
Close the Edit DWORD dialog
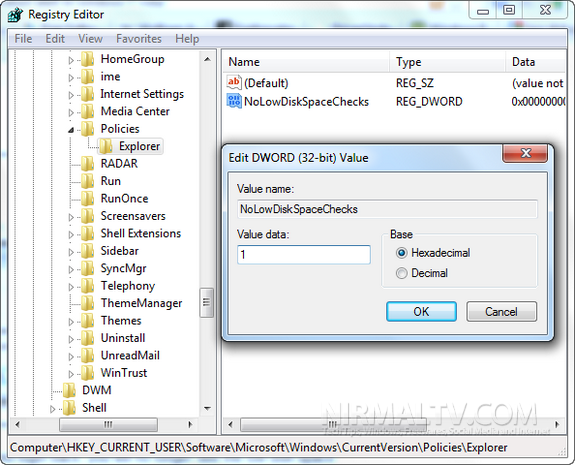[525, 153]
